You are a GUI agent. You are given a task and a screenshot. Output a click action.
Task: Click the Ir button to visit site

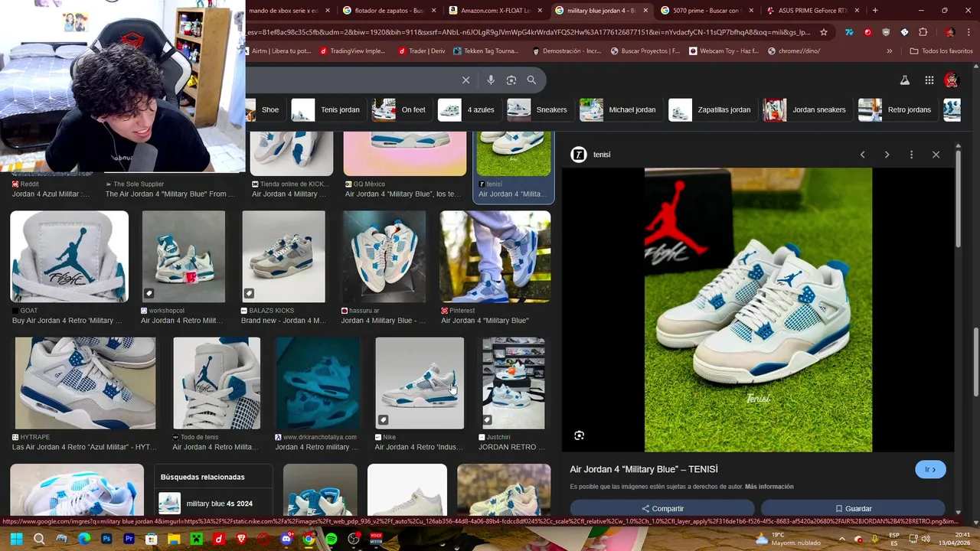click(x=930, y=470)
